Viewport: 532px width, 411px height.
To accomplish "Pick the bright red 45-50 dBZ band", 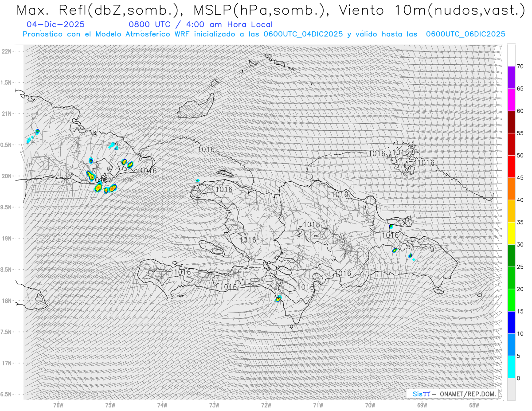I will click(x=511, y=167).
